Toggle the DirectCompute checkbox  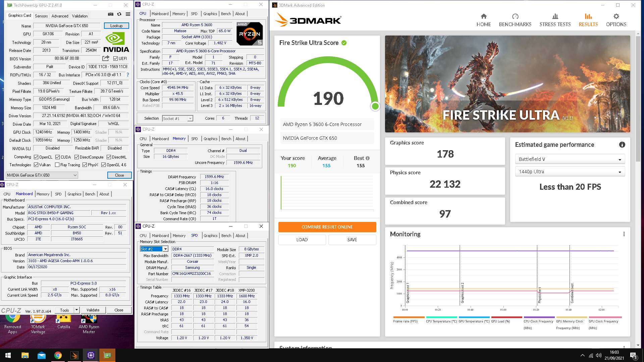coord(76,157)
